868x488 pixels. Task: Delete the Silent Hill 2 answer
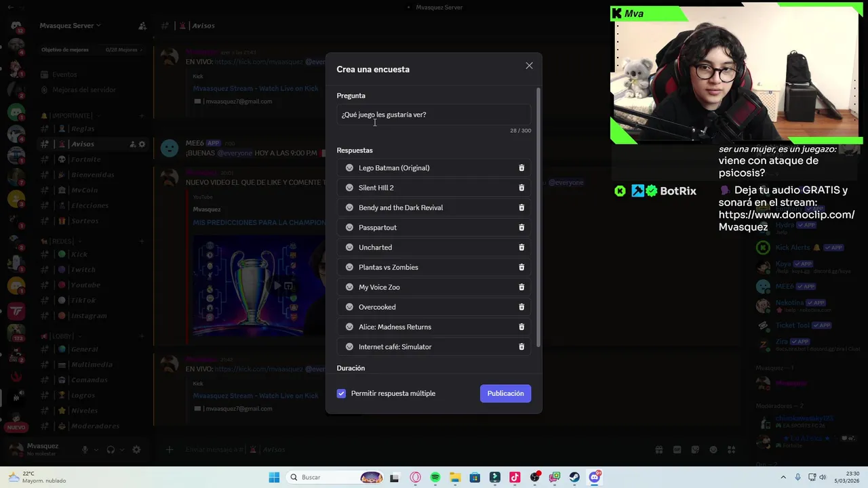click(x=521, y=188)
